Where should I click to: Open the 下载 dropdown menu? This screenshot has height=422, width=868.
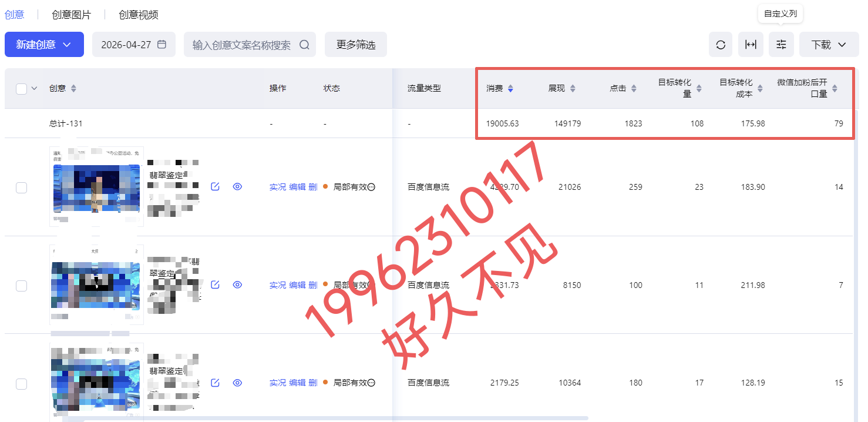point(829,45)
